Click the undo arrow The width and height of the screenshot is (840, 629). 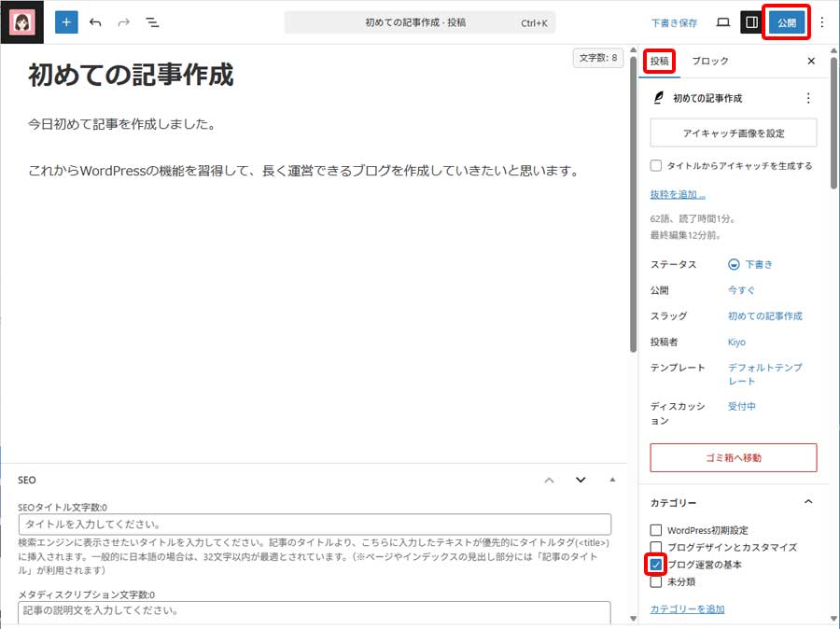pyautogui.click(x=92, y=21)
